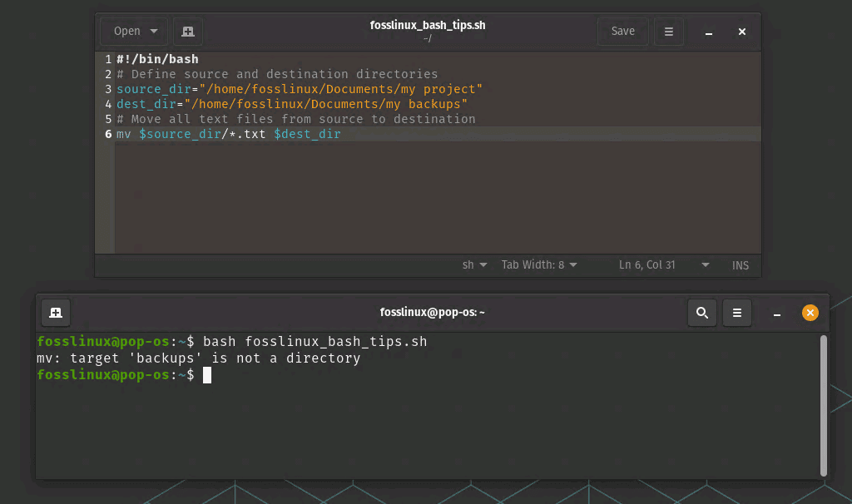This screenshot has width=852, height=504.
Task: Change Tab Width: 8 setting dropdown
Action: [539, 265]
